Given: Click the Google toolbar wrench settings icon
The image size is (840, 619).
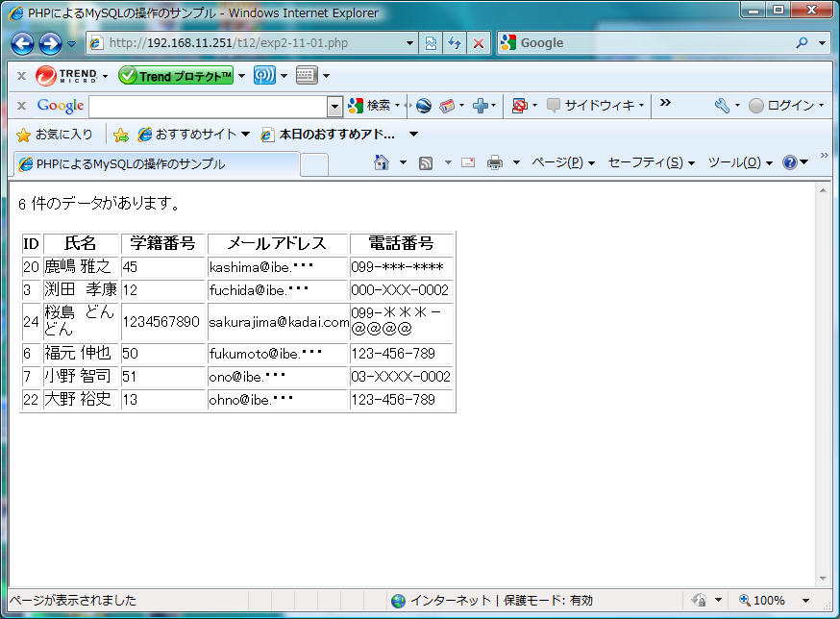Looking at the screenshot, I should coord(722,106).
